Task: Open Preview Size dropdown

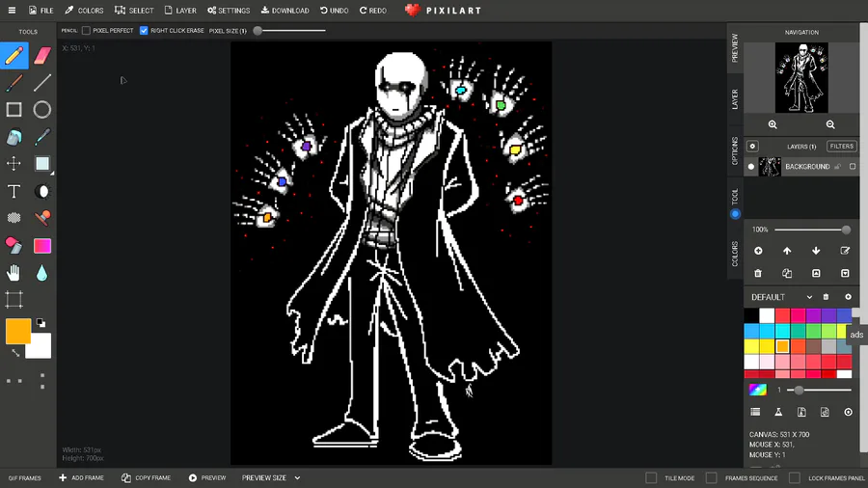Action: pyautogui.click(x=271, y=477)
